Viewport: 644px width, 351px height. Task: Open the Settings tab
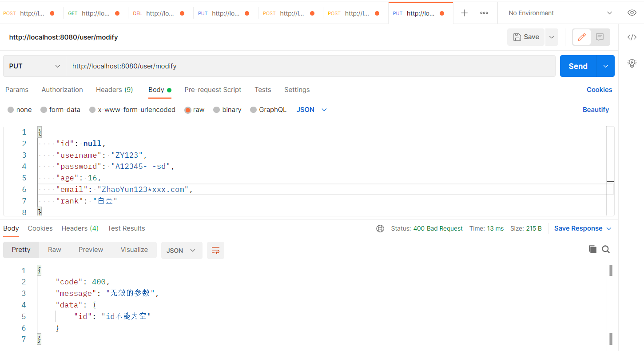[297, 90]
